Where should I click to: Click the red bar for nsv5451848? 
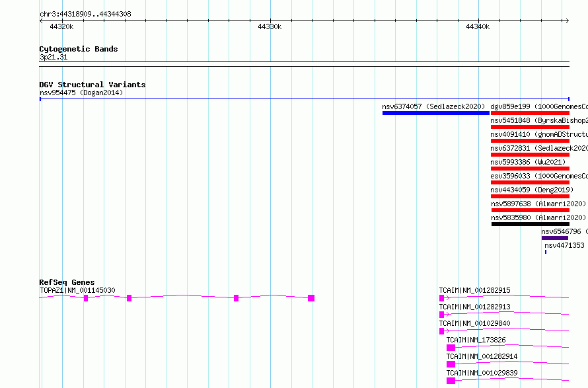point(530,127)
